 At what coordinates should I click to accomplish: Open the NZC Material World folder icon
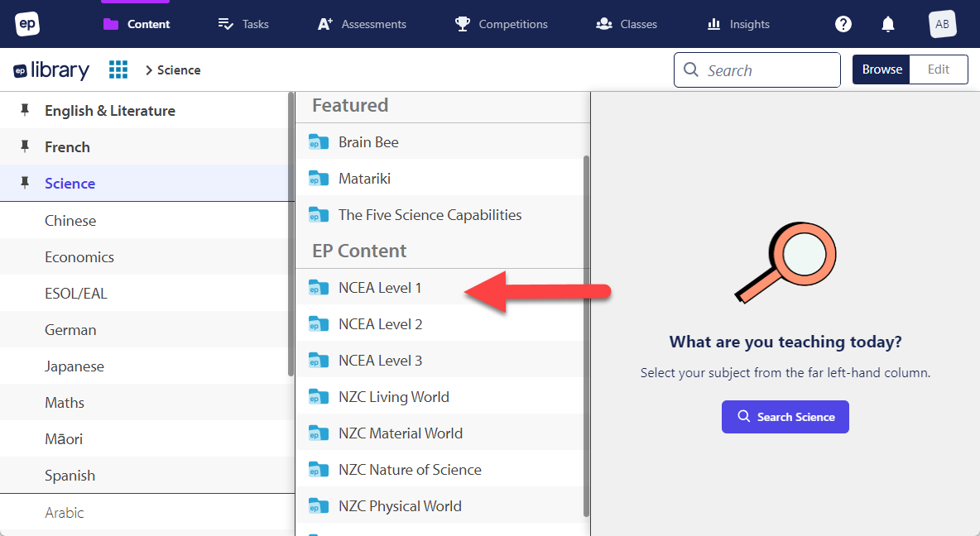click(319, 433)
